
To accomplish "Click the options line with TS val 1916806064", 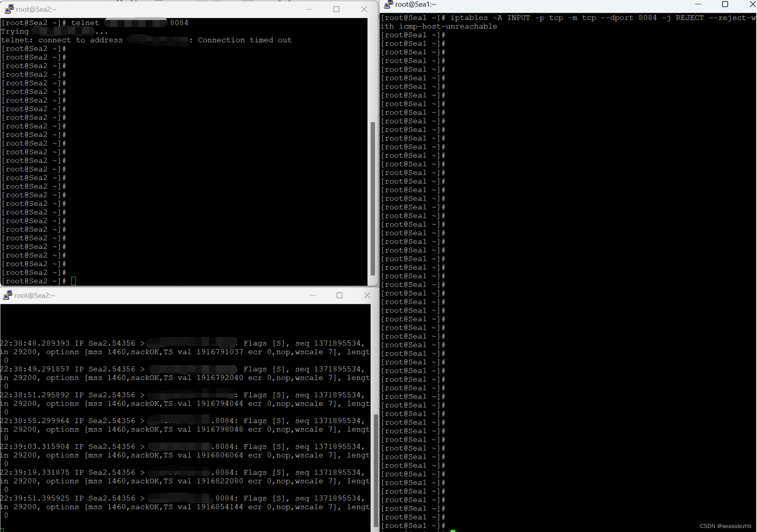I will tap(185, 455).
